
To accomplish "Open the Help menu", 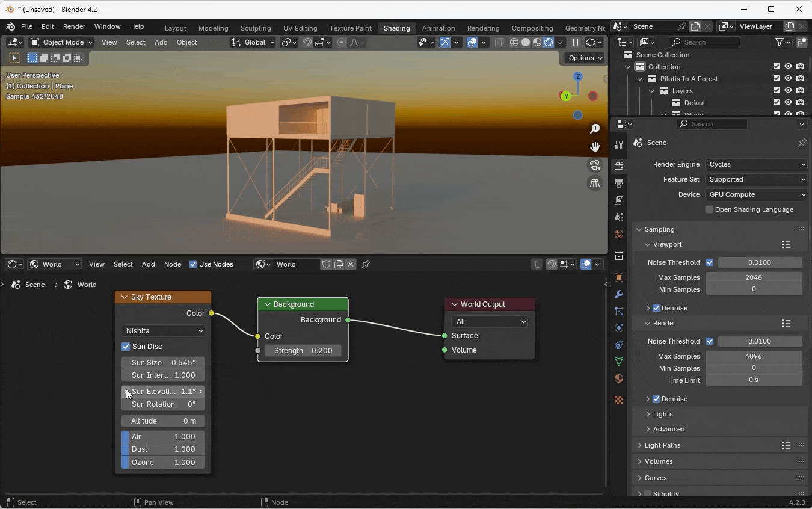I will click(x=137, y=26).
